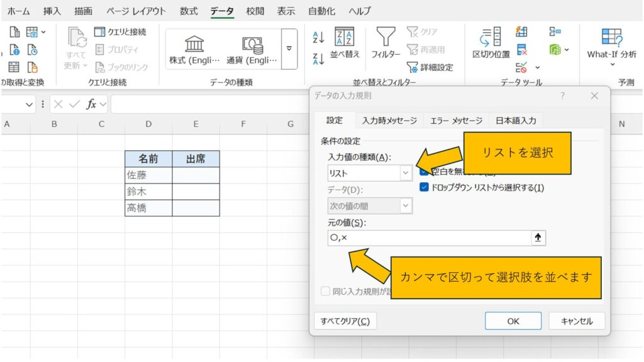Click the range selector arrow beside 元の値
Viewport: 644px width, 362px height.
538,238
